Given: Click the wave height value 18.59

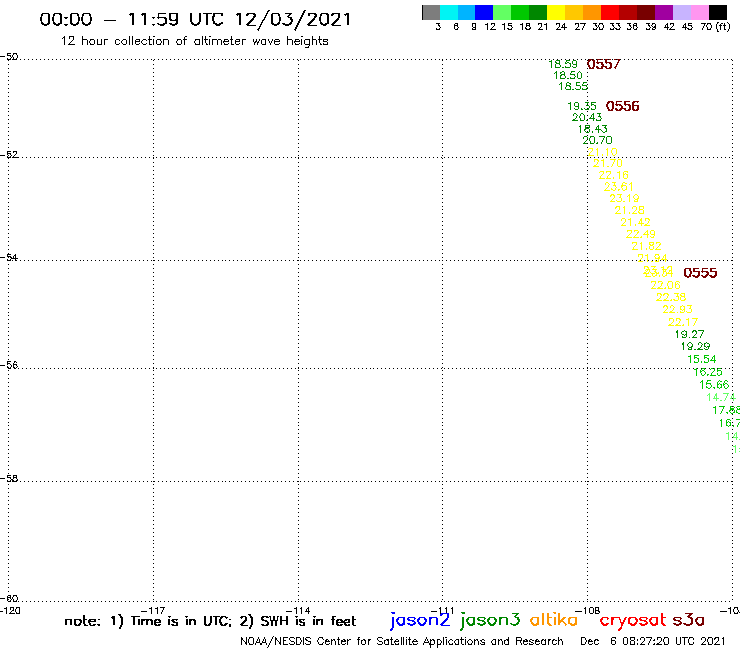Looking at the screenshot, I should coord(563,64).
